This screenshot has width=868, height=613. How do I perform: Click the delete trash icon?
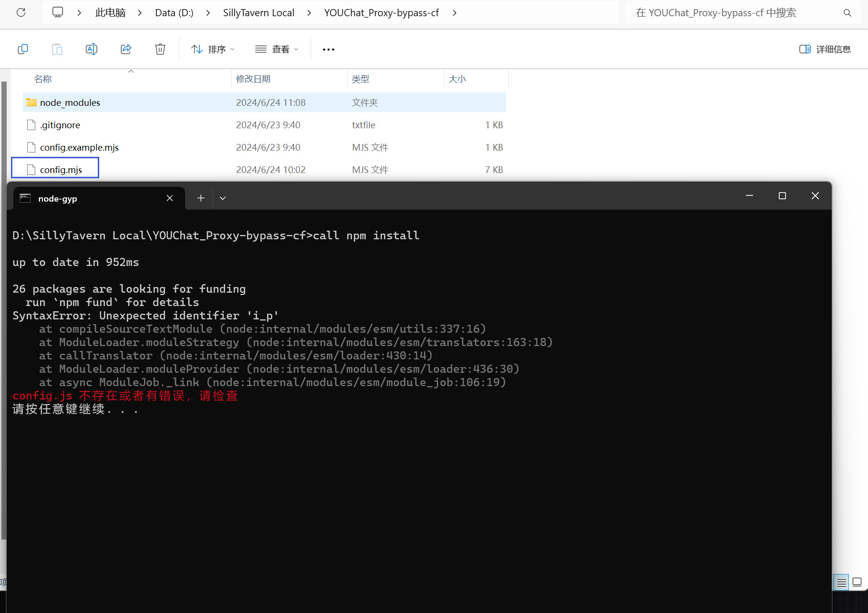[x=160, y=49]
